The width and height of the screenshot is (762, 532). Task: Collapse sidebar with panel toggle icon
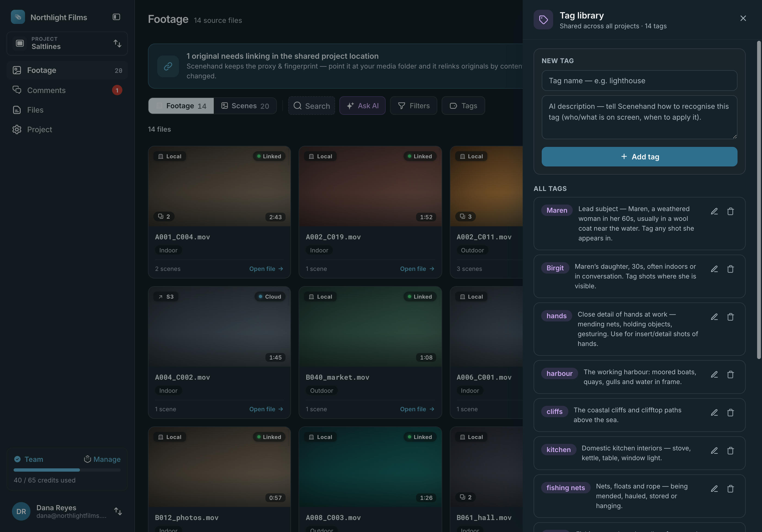coord(116,17)
